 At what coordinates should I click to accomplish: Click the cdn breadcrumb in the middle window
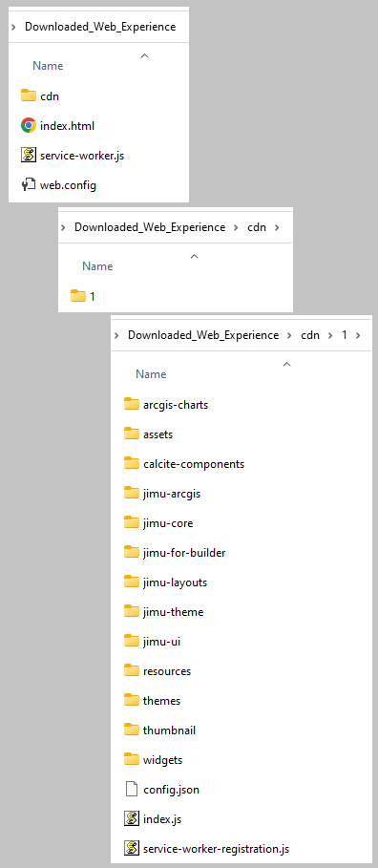click(x=256, y=227)
